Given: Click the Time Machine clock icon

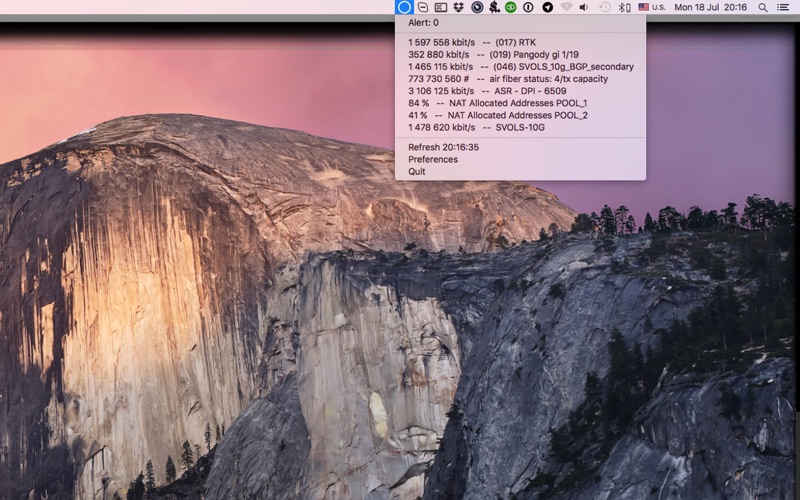Looking at the screenshot, I should tap(605, 7).
